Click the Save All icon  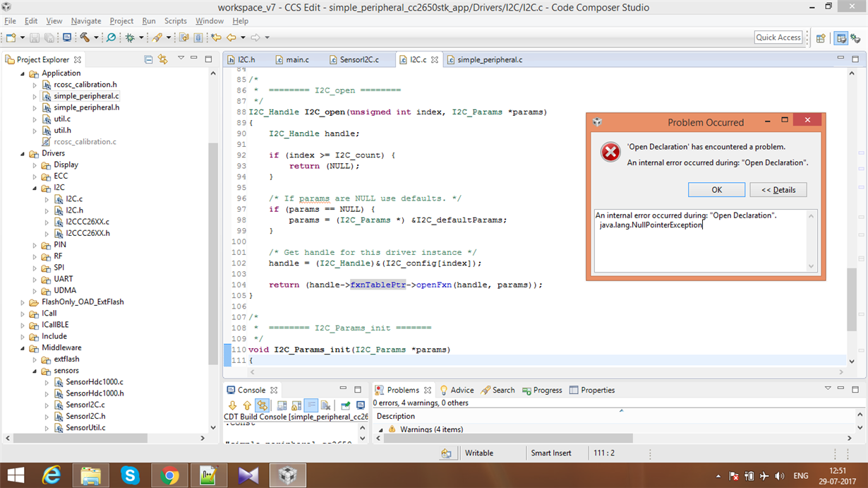[49, 37]
